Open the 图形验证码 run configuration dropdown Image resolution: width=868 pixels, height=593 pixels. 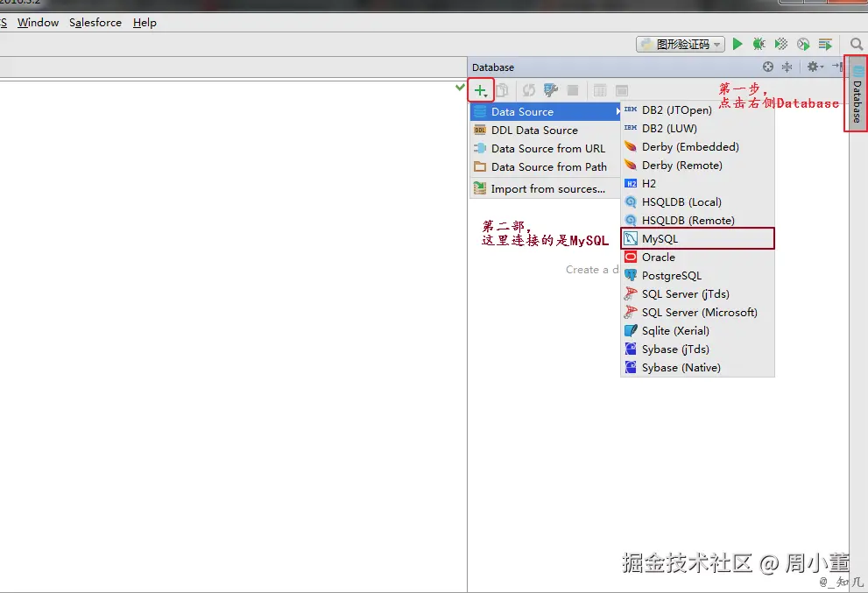681,45
